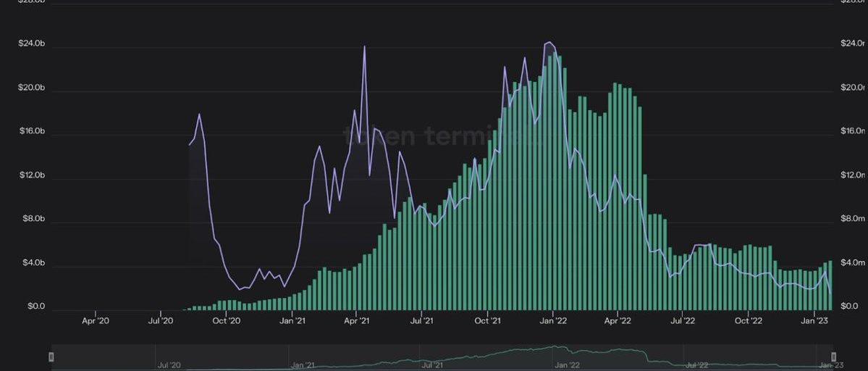Click the Oct '21 label on main x-axis

487,320
